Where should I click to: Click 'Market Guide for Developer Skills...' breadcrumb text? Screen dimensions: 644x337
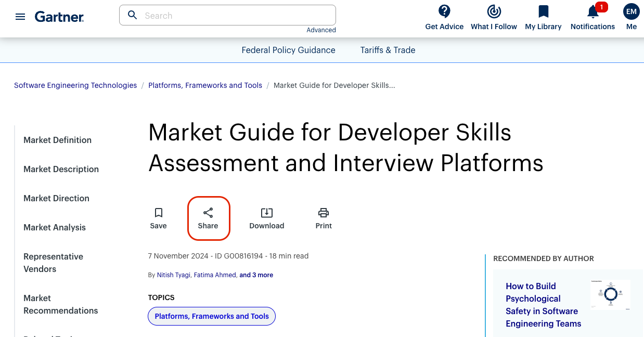click(x=334, y=85)
